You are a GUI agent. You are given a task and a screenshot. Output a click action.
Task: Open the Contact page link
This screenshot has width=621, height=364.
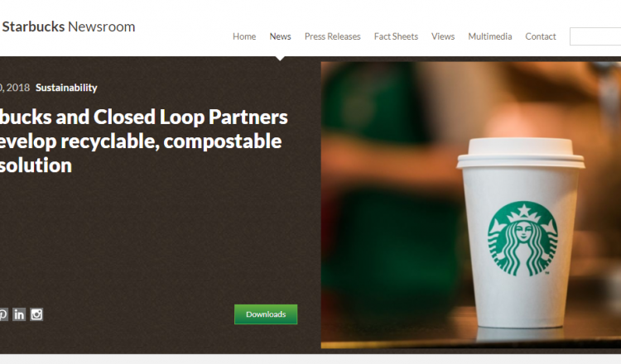click(x=541, y=36)
